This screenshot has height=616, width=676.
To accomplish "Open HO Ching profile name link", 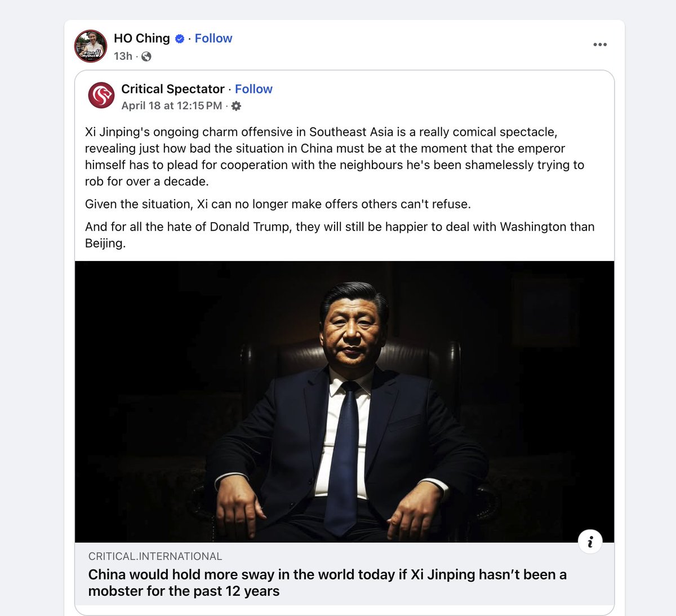I will coord(142,38).
